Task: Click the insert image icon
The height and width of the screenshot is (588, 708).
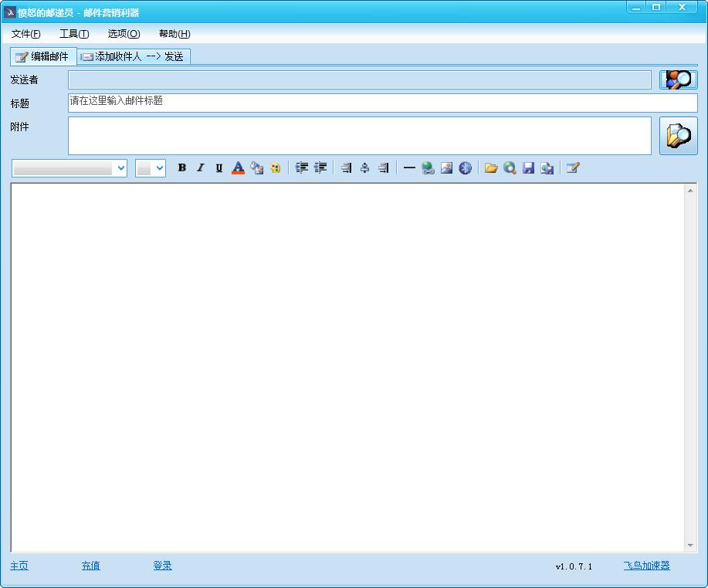Action: [x=446, y=168]
